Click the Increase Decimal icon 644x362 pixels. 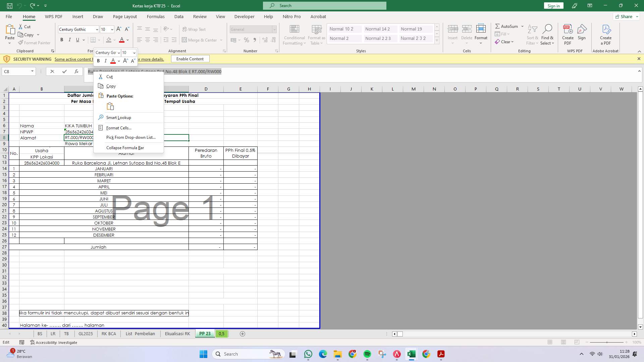click(x=265, y=40)
